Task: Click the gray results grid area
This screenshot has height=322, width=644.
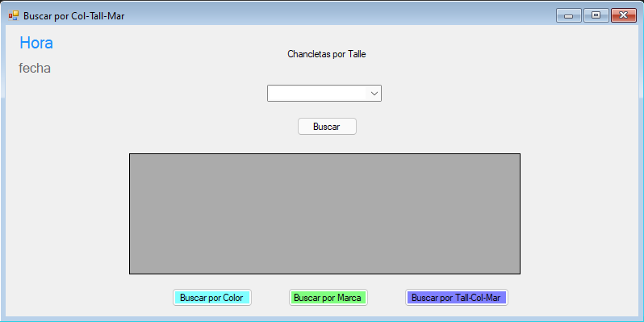Action: pos(325,214)
